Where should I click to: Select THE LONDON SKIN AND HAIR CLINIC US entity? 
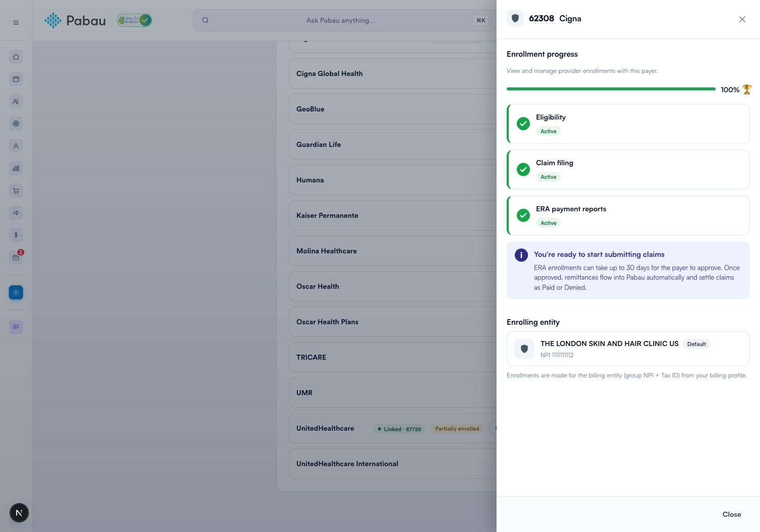tap(628, 349)
